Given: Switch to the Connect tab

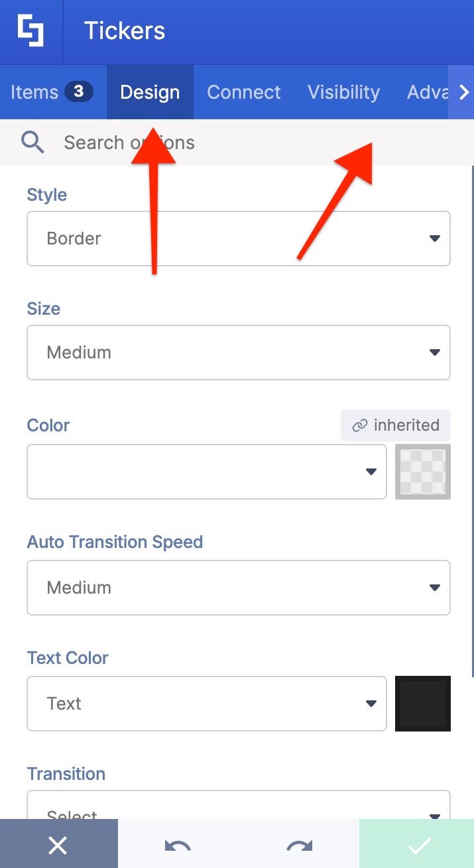Looking at the screenshot, I should (x=243, y=92).
